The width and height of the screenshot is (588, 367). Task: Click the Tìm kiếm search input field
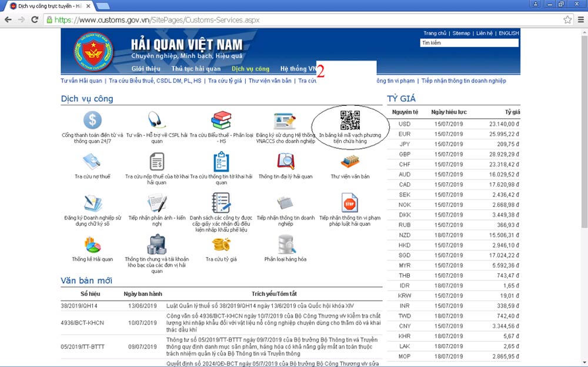(469, 43)
